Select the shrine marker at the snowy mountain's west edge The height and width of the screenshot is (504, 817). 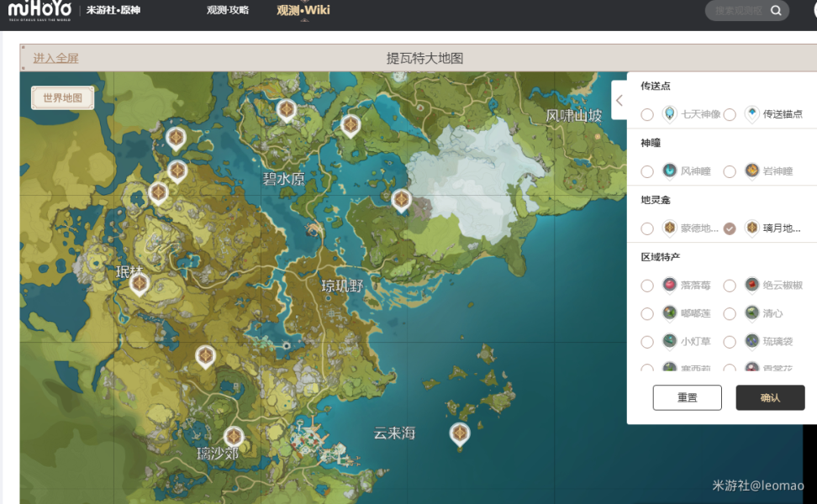pyautogui.click(x=401, y=201)
